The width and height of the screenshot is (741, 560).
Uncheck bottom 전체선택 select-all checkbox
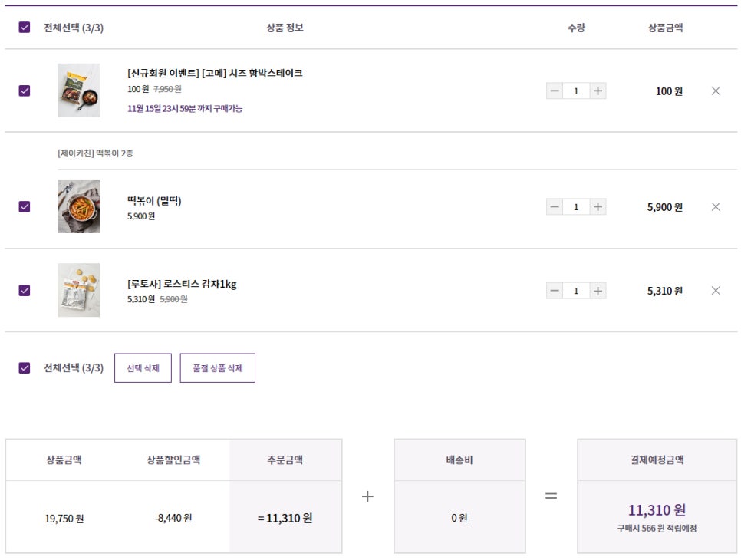tap(24, 367)
